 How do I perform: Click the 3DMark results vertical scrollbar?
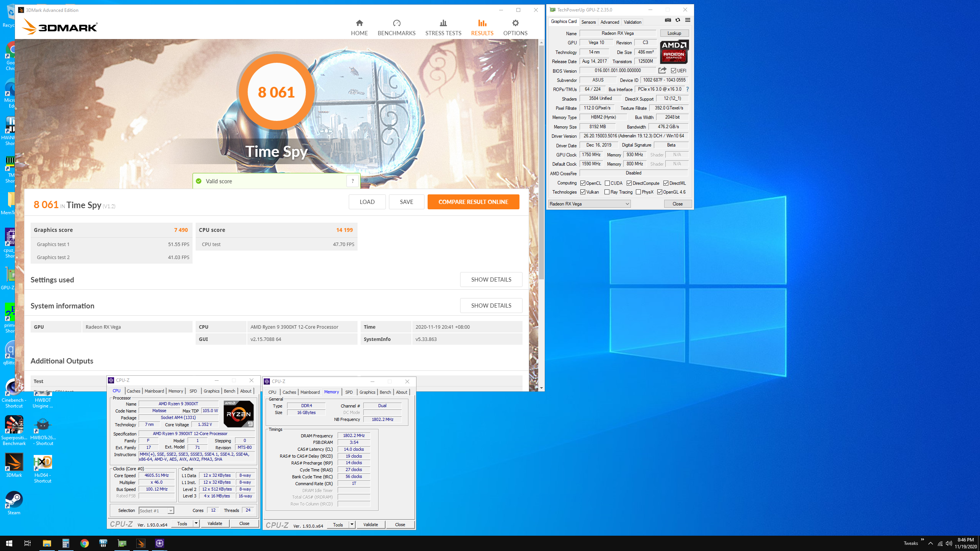(541, 163)
